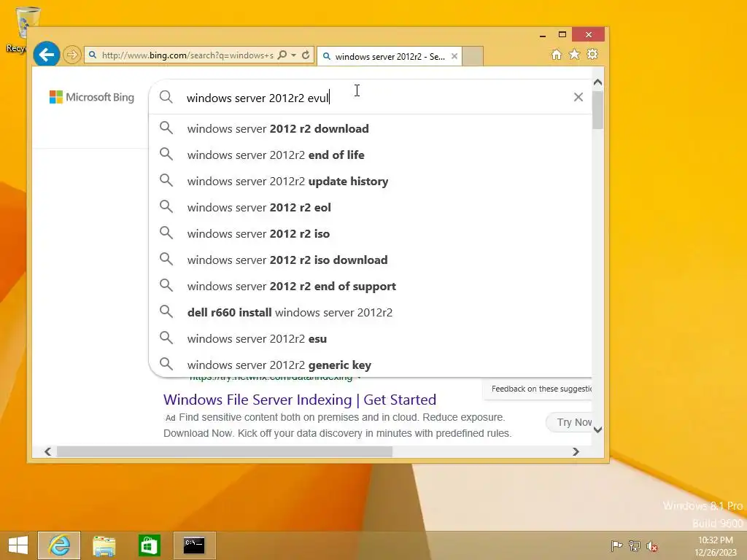747x560 pixels.
Task: Switch to Command Prompt taskbar icon
Action: tap(194, 545)
